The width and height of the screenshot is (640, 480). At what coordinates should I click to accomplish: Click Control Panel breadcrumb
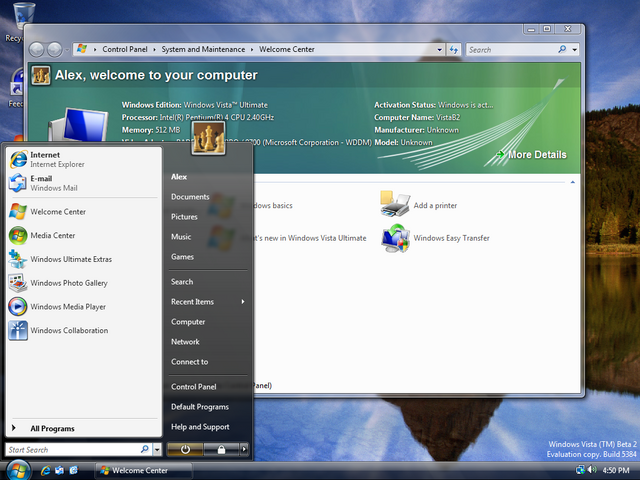pyautogui.click(x=124, y=49)
